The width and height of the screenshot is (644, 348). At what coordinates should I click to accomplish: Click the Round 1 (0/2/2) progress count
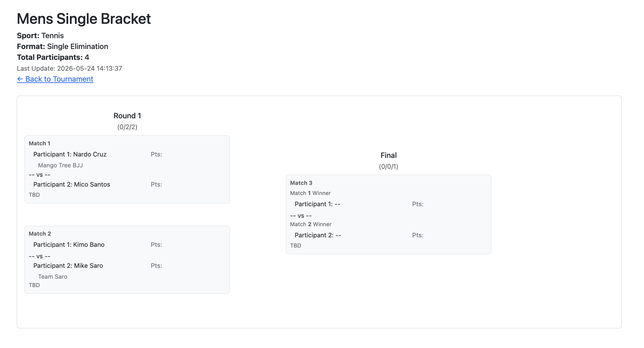[x=127, y=127]
